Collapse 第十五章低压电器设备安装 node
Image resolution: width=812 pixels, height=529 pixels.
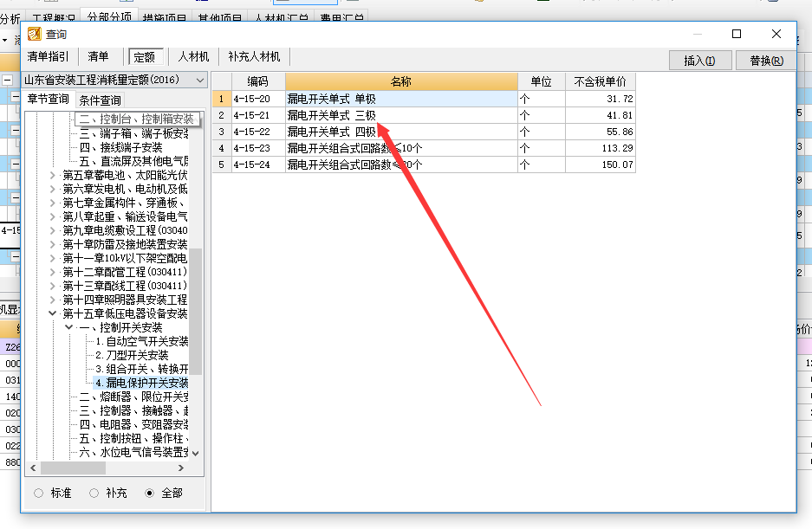(52, 313)
